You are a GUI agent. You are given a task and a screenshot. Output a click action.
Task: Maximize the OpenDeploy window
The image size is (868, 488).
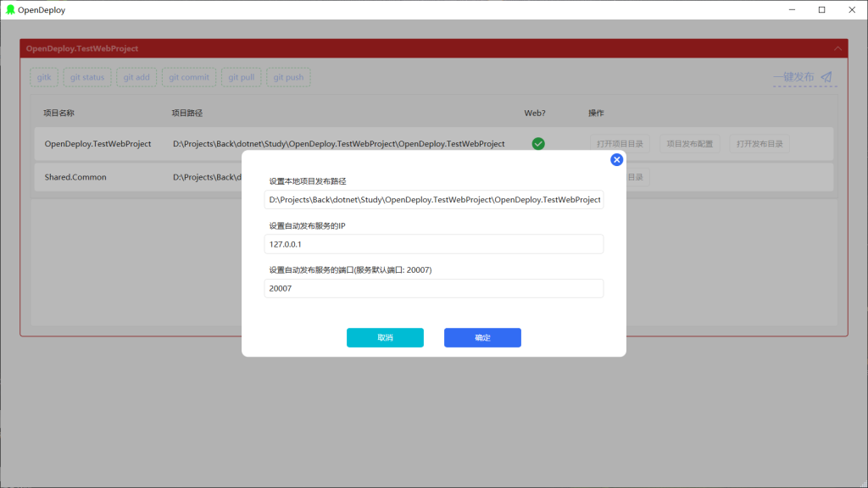coord(822,10)
